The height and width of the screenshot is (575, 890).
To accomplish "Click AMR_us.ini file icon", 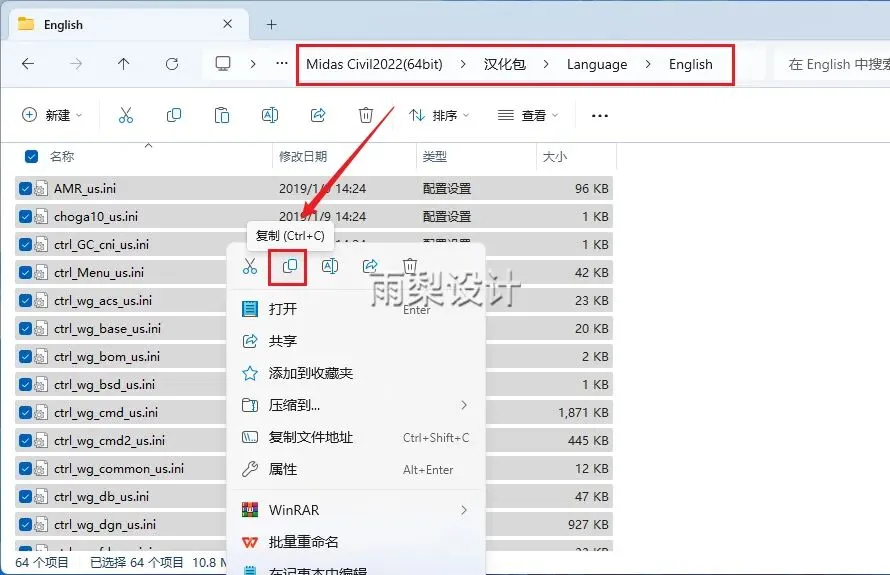I will 41,188.
